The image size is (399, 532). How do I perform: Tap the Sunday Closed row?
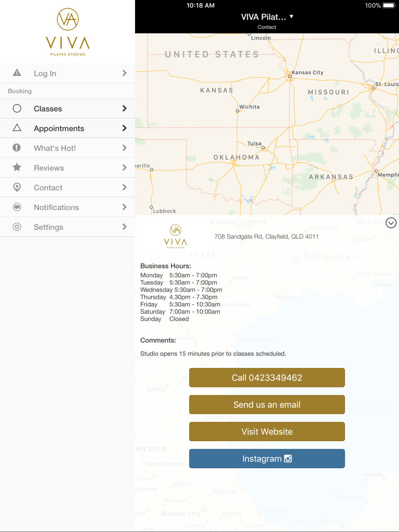tap(164, 319)
